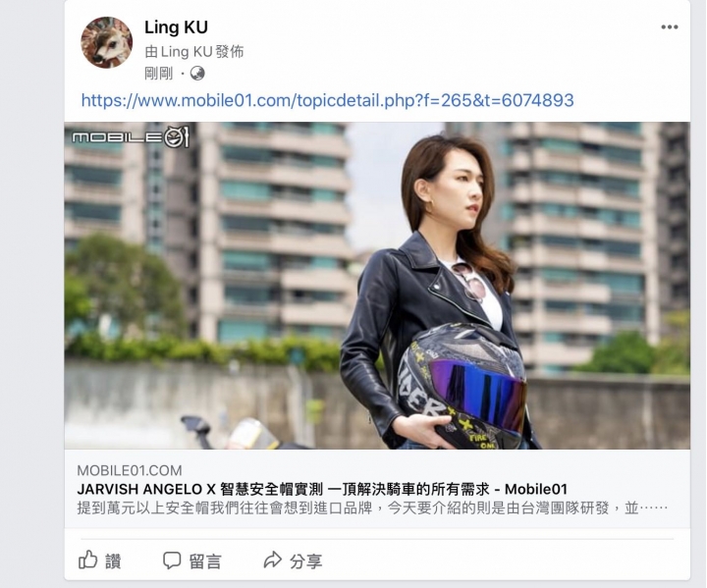707x588 pixels.
Task: Click the Mobile01 logo watermark on image
Action: click(131, 136)
